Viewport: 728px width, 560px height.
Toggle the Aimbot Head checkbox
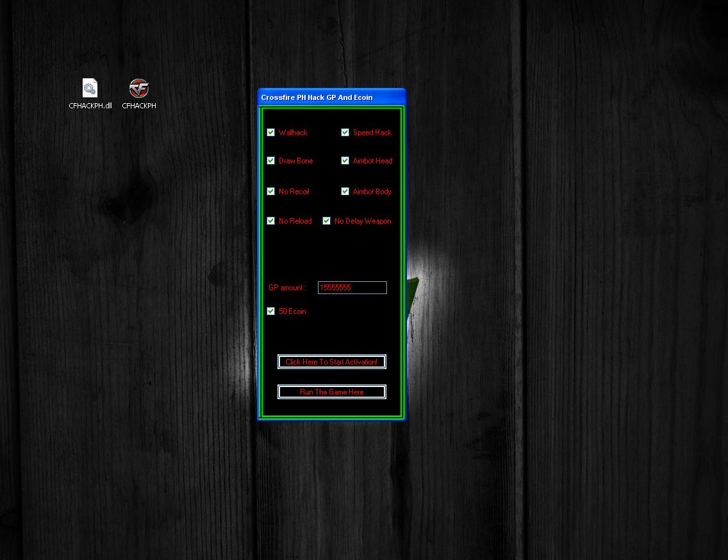tap(345, 161)
